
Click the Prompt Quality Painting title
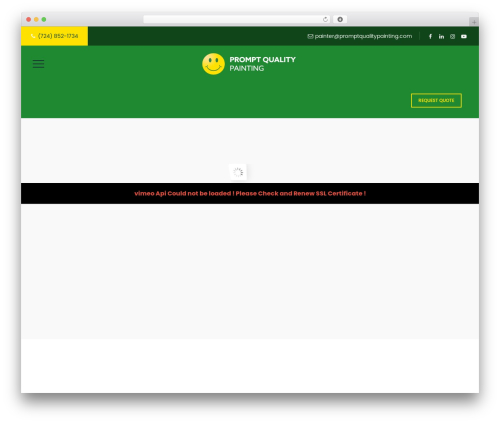coord(262,64)
